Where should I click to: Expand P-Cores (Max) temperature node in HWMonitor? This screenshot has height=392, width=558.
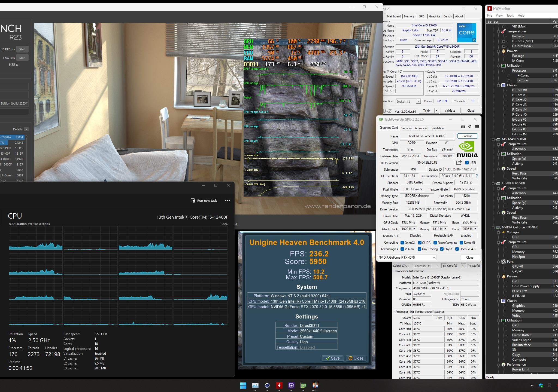504,41
